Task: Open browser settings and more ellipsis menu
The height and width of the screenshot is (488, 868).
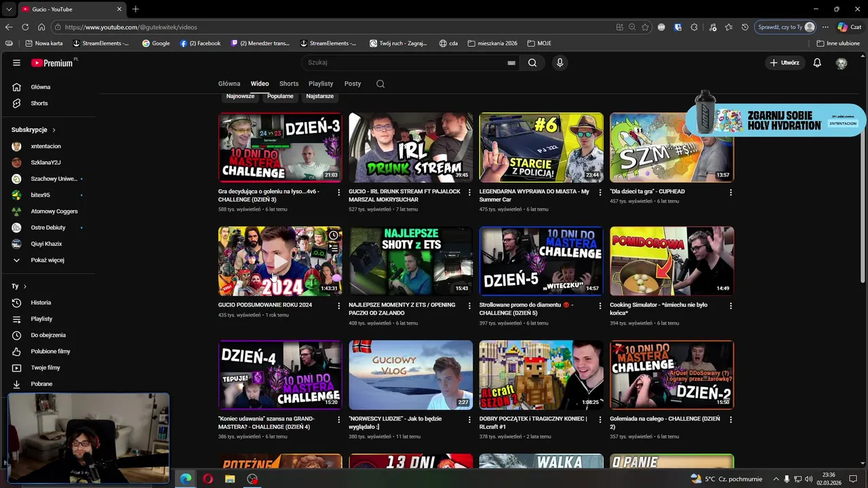Action: click(825, 27)
